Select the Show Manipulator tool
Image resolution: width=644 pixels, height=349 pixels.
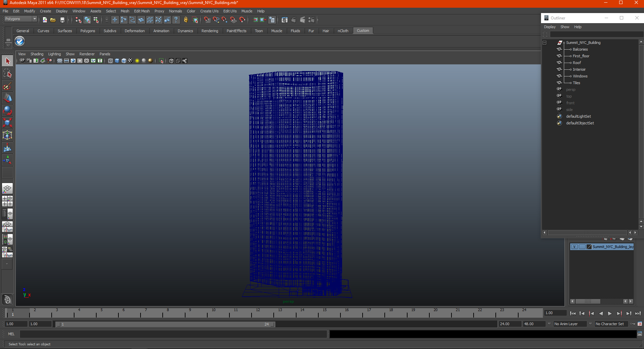point(7,160)
